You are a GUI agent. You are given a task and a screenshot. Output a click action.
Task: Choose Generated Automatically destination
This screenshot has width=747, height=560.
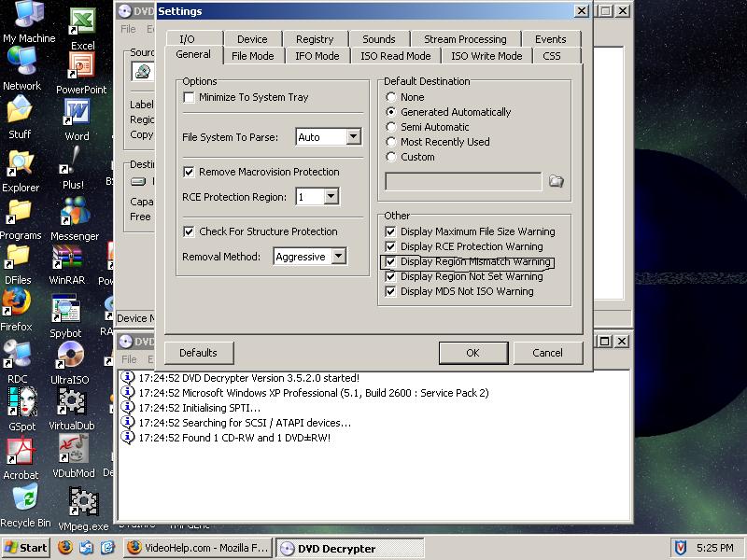tap(391, 112)
